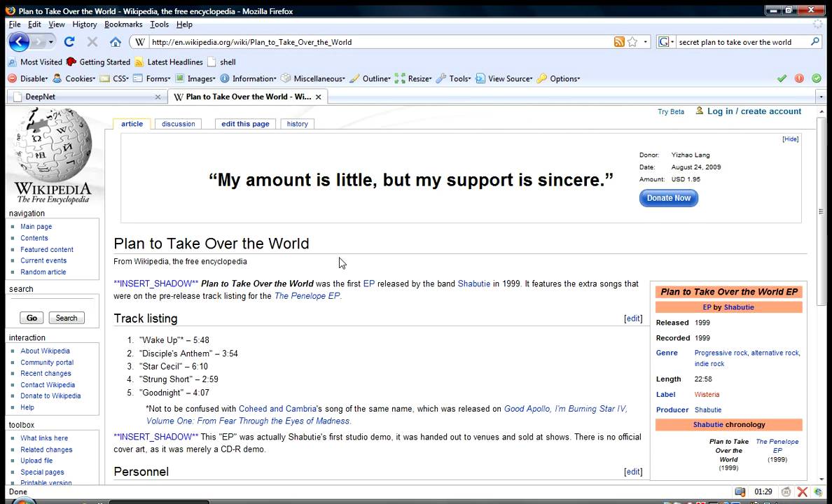Open the Images toolbar menu
This screenshot has height=504, width=832.
tap(195, 78)
